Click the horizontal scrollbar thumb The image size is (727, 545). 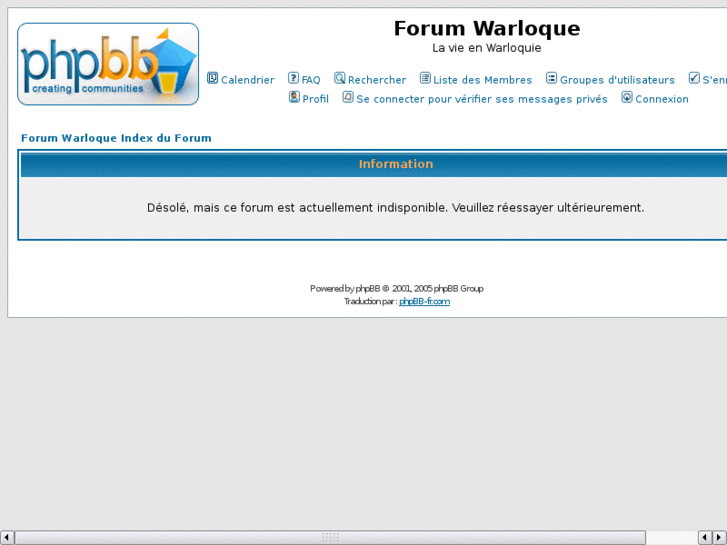click(x=330, y=538)
